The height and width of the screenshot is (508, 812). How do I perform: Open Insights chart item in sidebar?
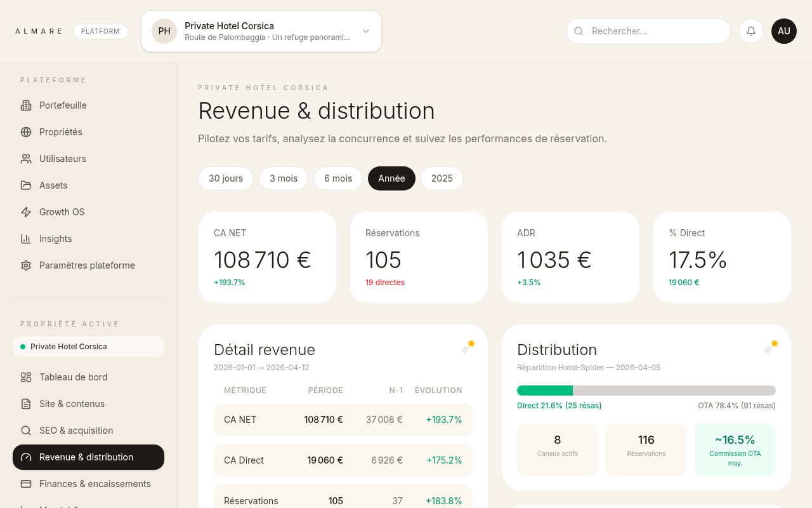[88, 239]
